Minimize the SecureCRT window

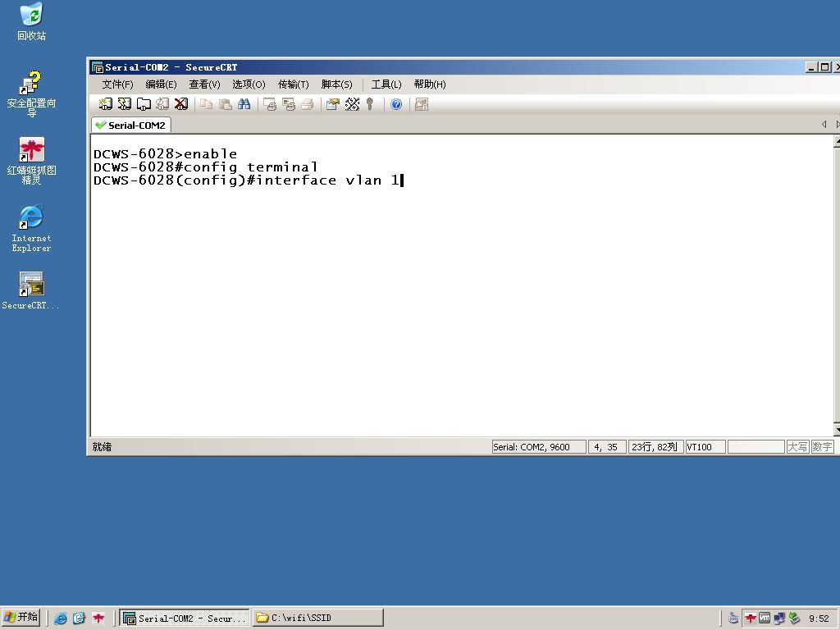(811, 67)
